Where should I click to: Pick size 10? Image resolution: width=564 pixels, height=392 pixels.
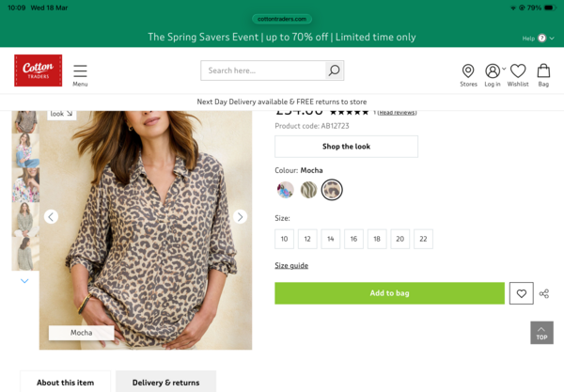284,239
